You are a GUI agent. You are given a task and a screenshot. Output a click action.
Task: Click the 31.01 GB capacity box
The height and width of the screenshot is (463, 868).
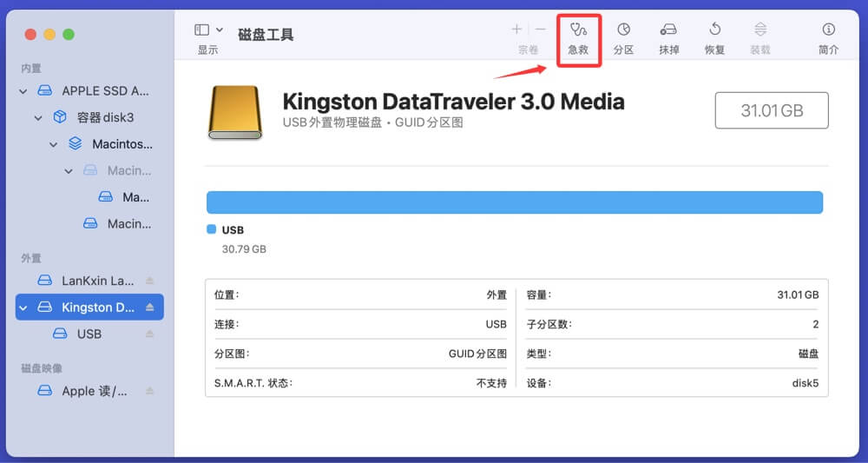(x=772, y=110)
